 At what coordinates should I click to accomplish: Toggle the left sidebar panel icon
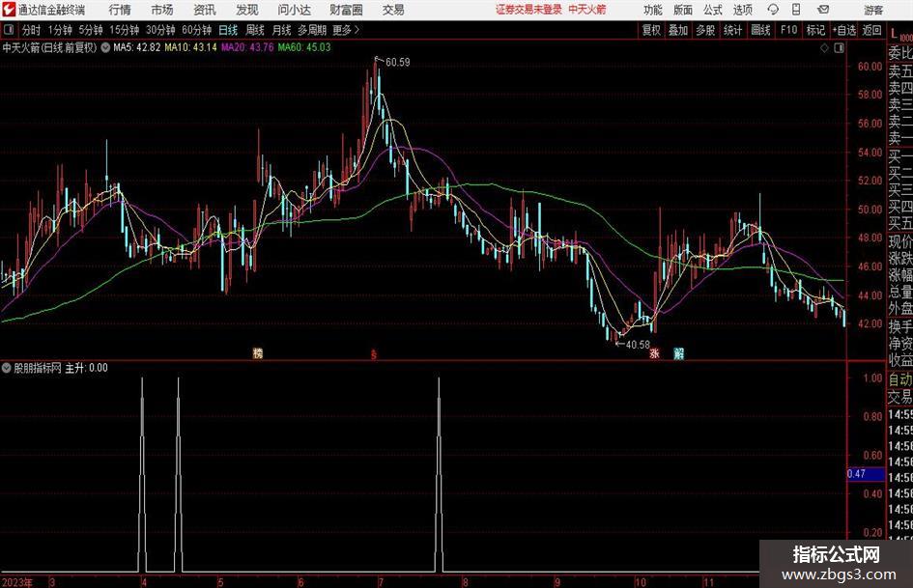[x=8, y=30]
